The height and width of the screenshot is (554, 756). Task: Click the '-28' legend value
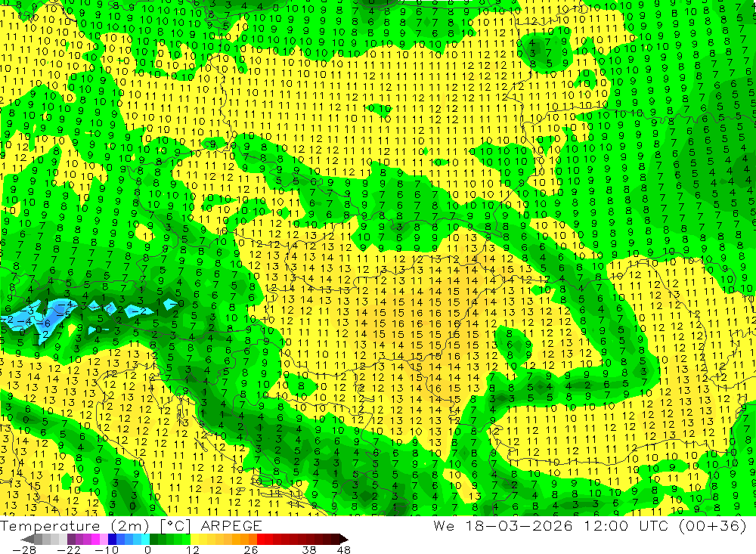click(23, 549)
